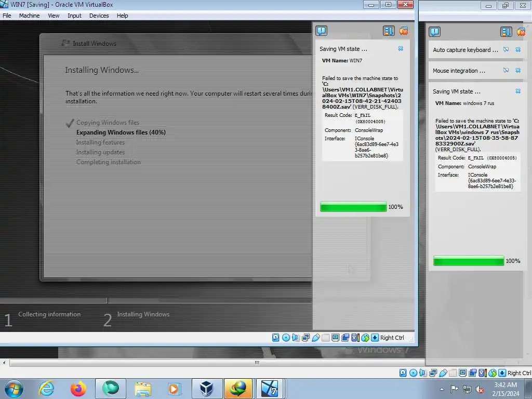The image size is (532, 399).
Task: Click hard disk indicator in windows 7 rus status bar
Action: click(x=403, y=373)
